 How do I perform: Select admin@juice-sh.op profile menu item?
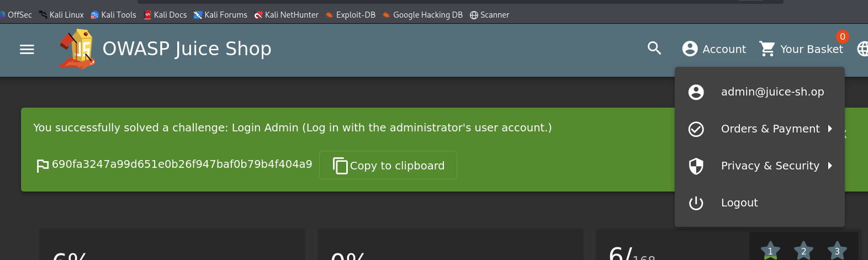(772, 92)
